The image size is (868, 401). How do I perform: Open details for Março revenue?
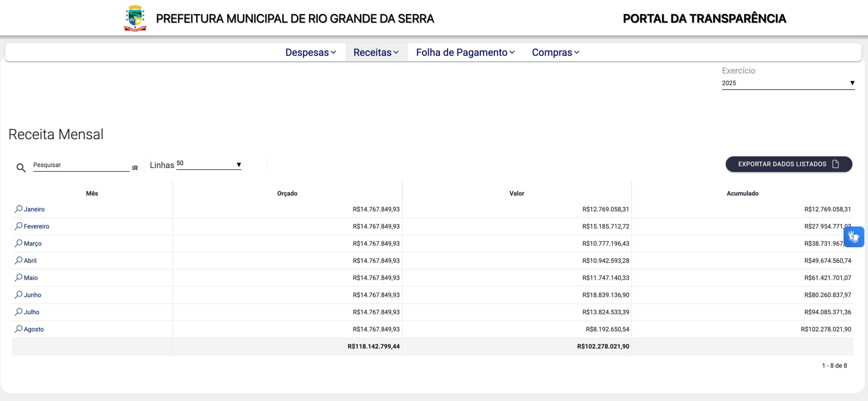[x=33, y=243]
